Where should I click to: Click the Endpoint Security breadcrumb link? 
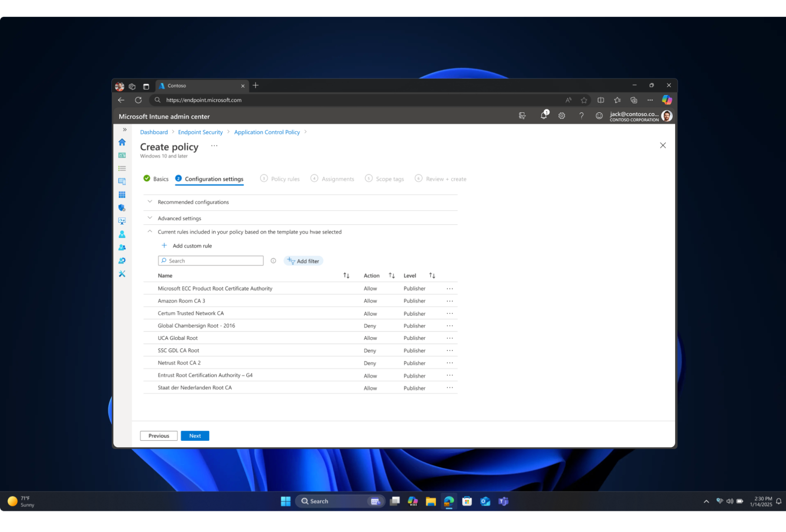(x=200, y=132)
